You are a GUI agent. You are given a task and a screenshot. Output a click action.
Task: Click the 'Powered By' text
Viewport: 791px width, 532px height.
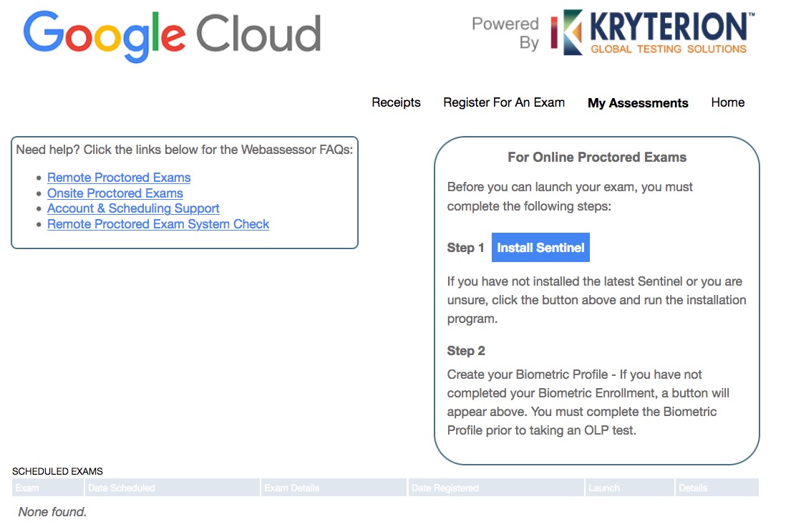tap(505, 34)
